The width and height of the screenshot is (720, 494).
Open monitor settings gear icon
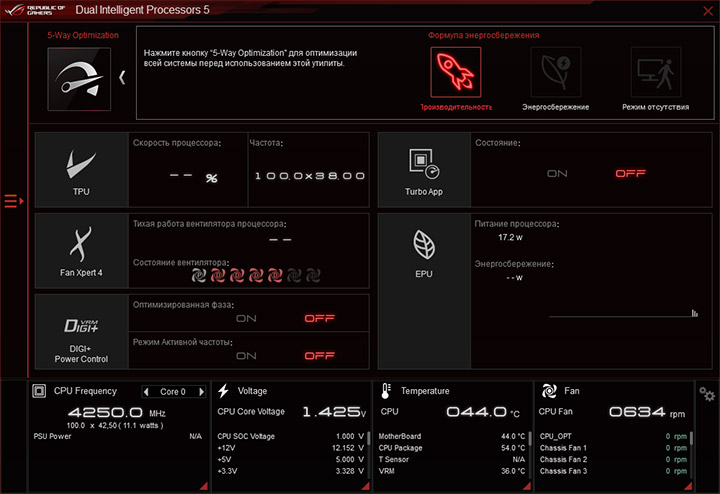click(x=707, y=394)
